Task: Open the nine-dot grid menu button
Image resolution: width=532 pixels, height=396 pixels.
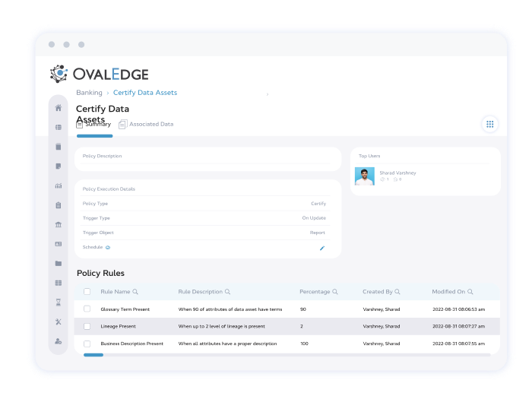Action: pyautogui.click(x=490, y=124)
